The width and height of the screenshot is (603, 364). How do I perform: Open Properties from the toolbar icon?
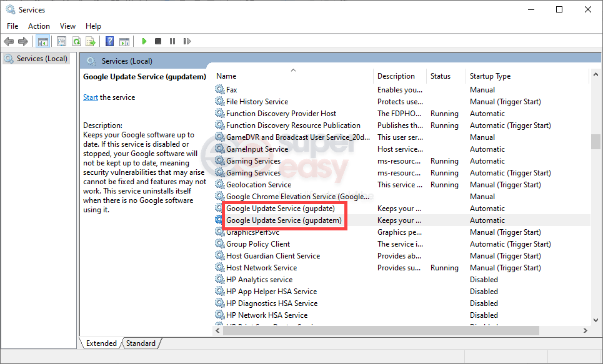pyautogui.click(x=61, y=41)
